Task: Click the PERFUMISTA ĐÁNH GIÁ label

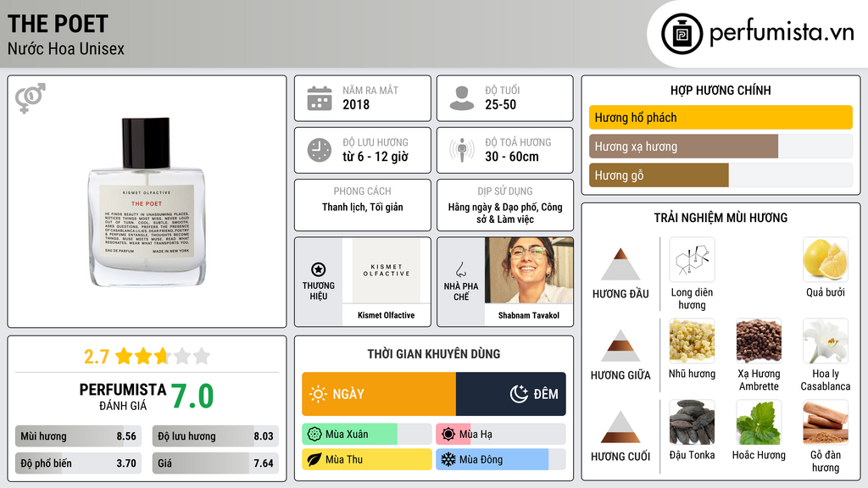Action: pos(122,396)
